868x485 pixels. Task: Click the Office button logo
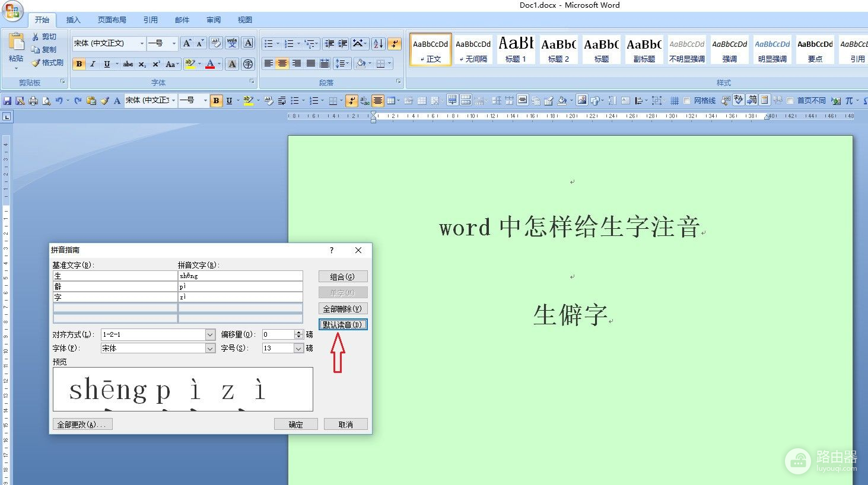pyautogui.click(x=12, y=11)
